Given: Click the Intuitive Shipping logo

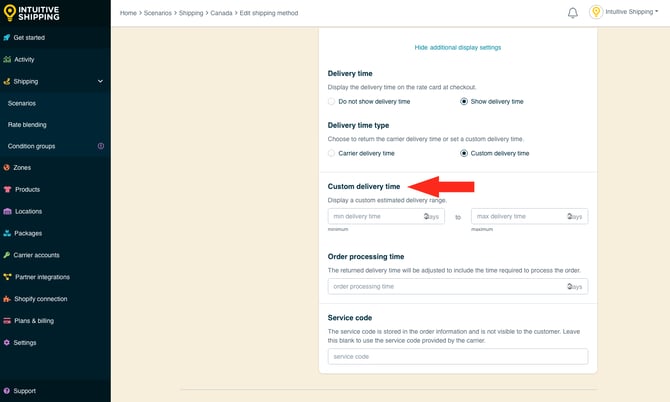Looking at the screenshot, I should point(31,13).
